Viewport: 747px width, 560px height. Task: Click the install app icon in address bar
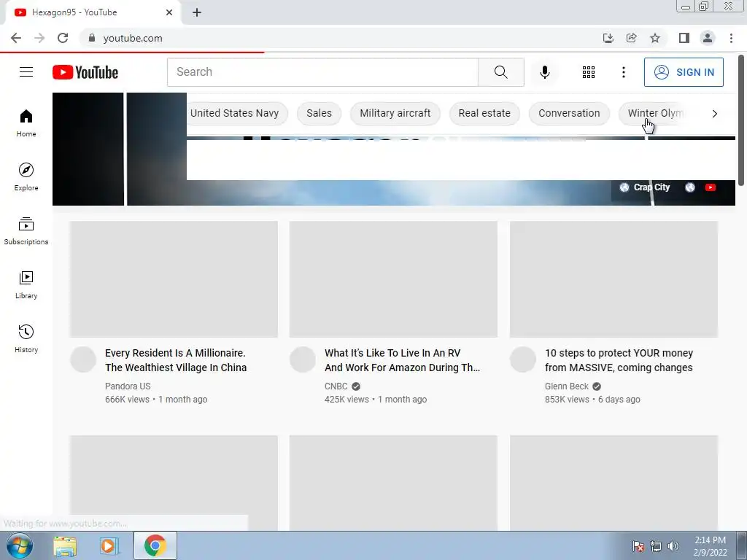(608, 38)
